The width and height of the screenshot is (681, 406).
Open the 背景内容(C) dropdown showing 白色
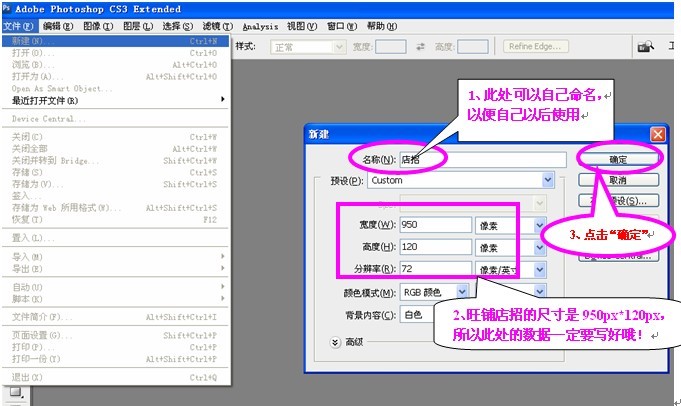(418, 315)
